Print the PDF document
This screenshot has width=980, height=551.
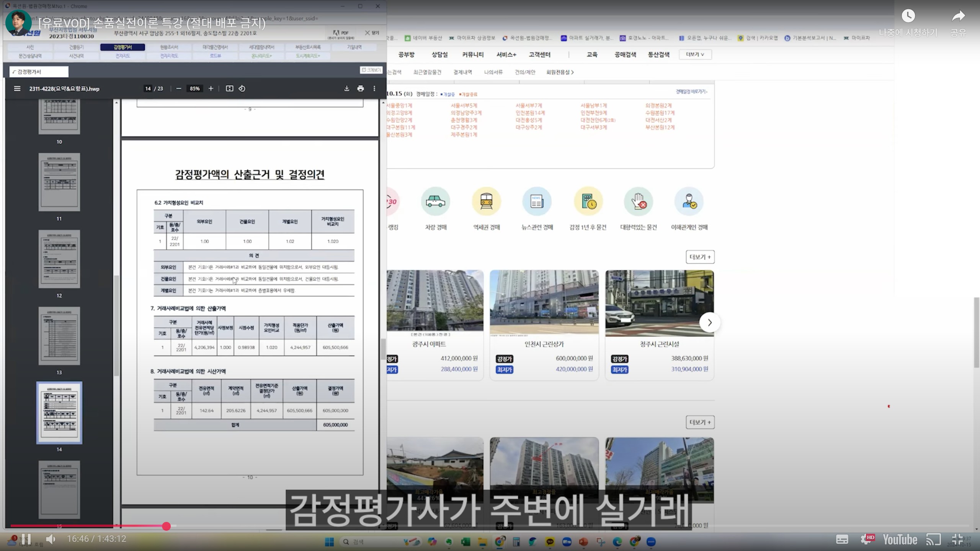tap(360, 88)
